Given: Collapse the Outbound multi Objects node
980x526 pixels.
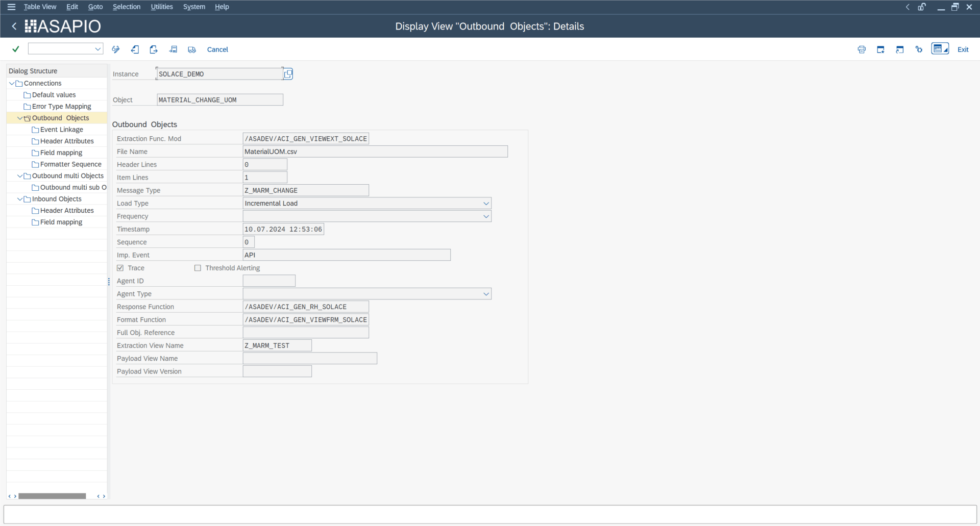Looking at the screenshot, I should pyautogui.click(x=20, y=176).
